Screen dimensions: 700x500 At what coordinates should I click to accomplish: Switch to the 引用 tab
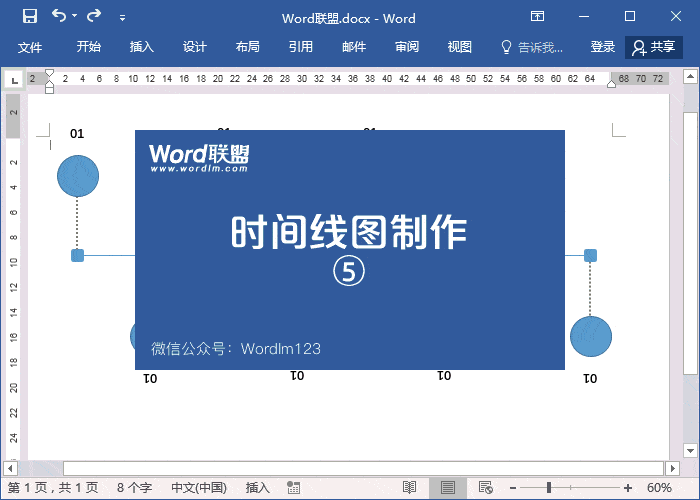(x=300, y=47)
